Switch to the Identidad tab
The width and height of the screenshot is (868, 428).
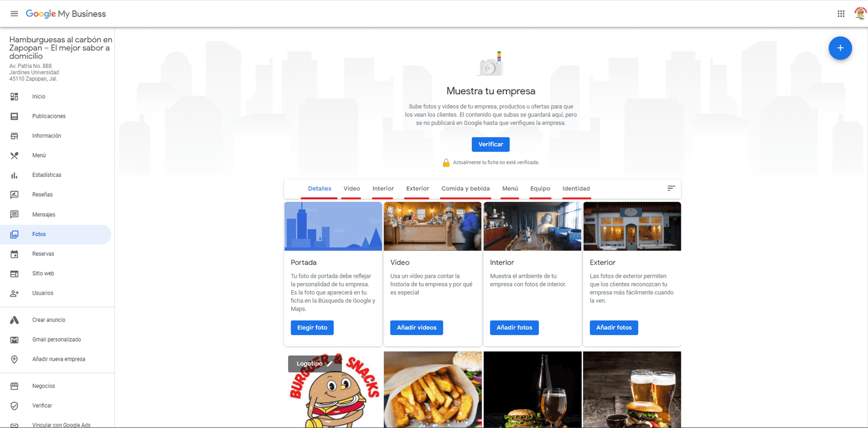pos(576,189)
